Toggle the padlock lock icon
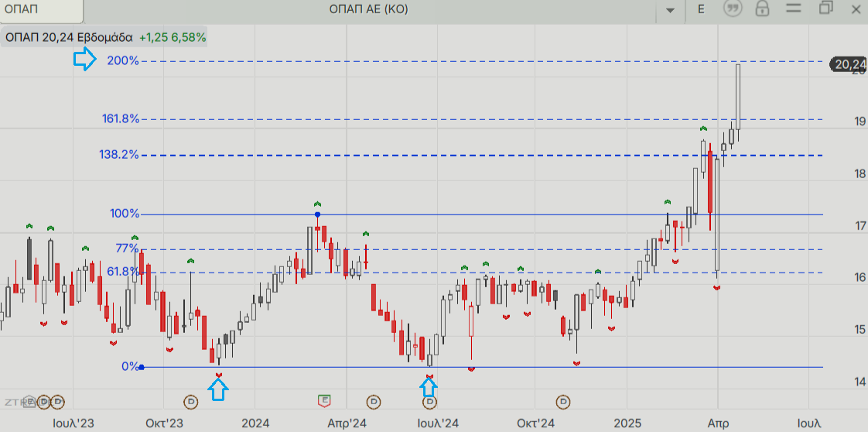 point(763,9)
